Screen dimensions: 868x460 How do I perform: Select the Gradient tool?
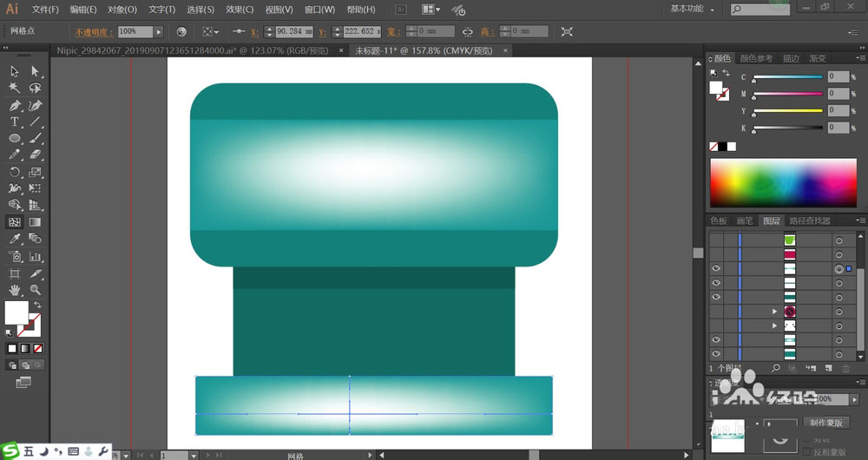[36, 221]
